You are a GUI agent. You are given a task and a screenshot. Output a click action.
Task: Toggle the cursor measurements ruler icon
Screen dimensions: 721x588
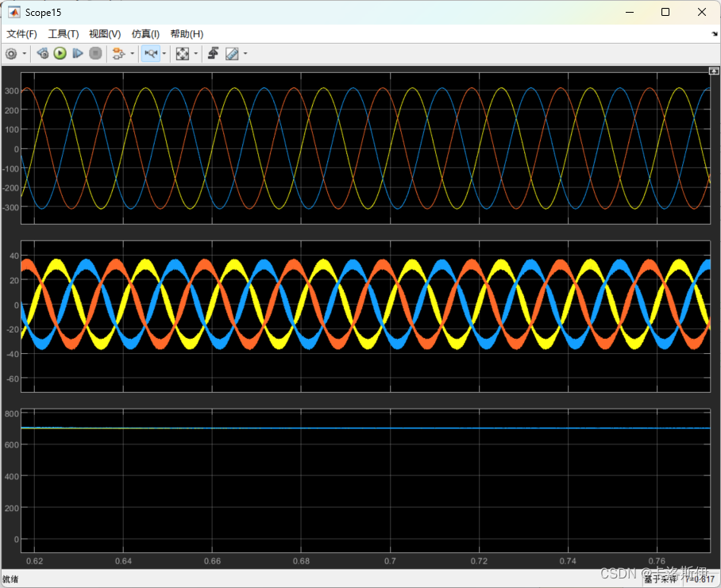pos(232,54)
